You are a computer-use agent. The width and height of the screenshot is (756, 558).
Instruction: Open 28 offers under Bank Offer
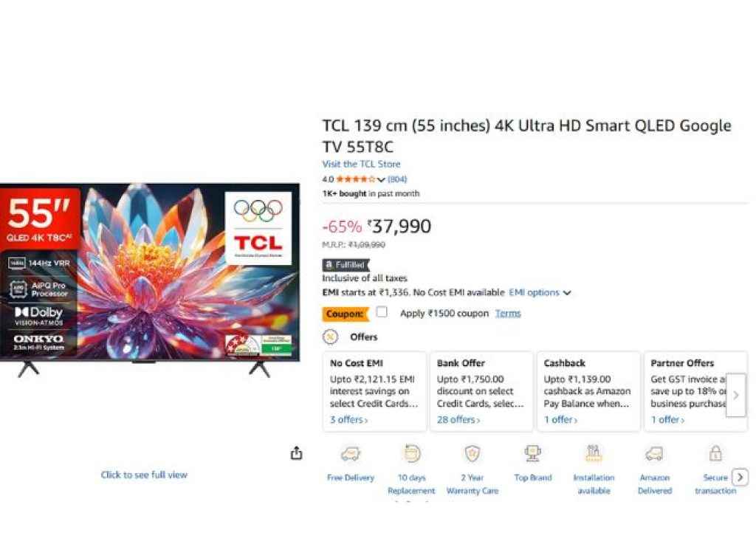[458, 419]
